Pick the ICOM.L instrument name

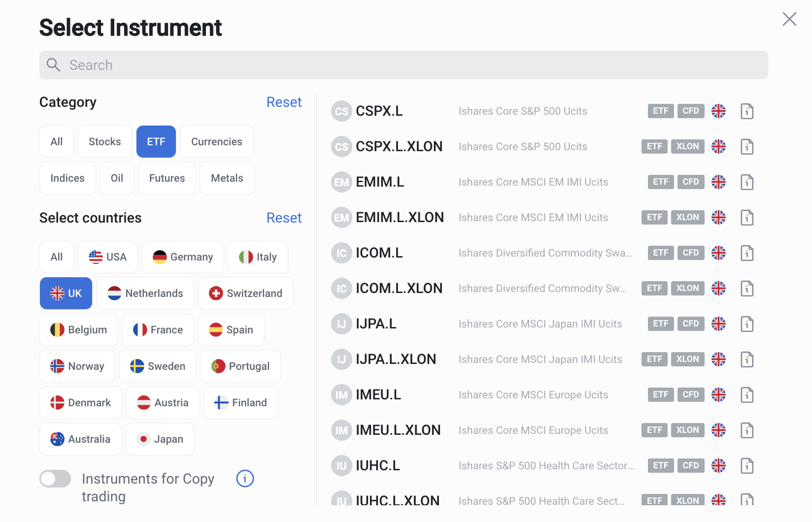pyautogui.click(x=379, y=253)
